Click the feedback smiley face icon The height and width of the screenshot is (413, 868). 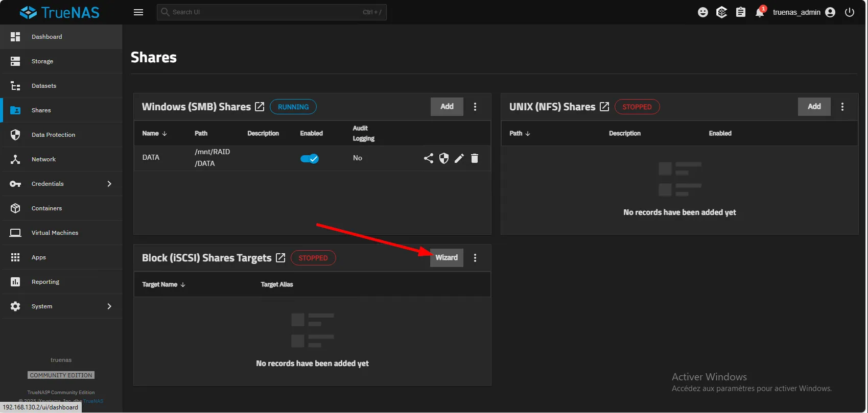pyautogui.click(x=703, y=12)
